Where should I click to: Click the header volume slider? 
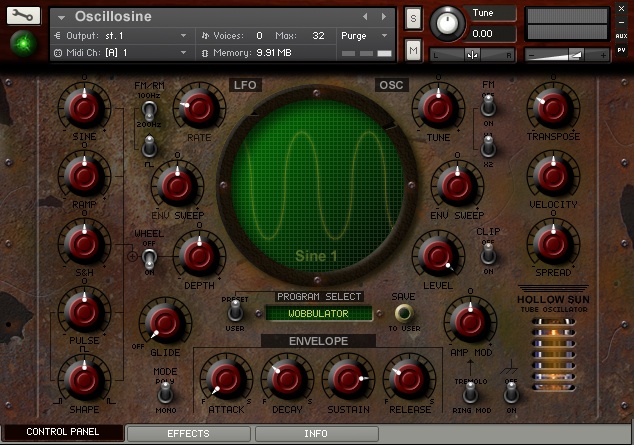567,55
